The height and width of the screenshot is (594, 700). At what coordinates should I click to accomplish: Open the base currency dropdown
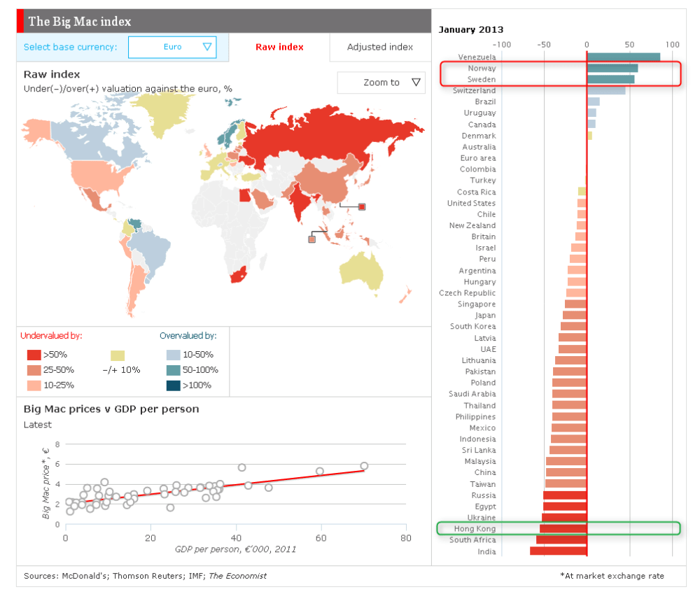tap(172, 47)
